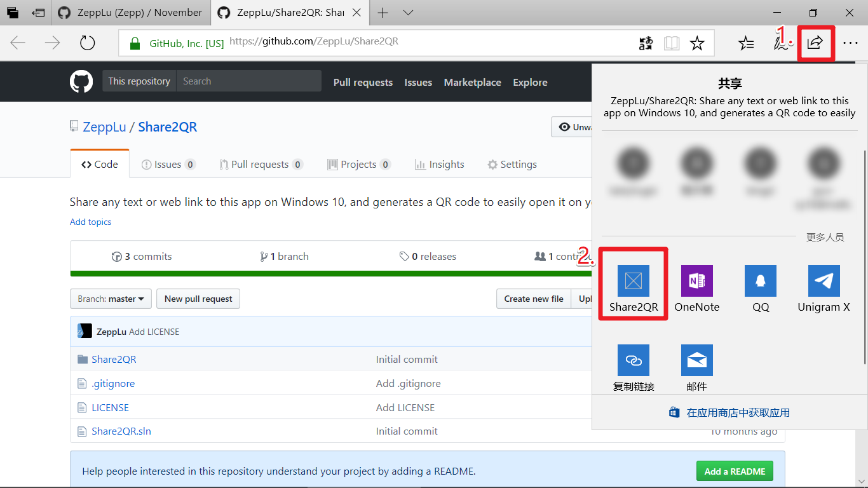Open Edge settings and more menu
Viewport: 868px width, 488px height.
(850, 43)
